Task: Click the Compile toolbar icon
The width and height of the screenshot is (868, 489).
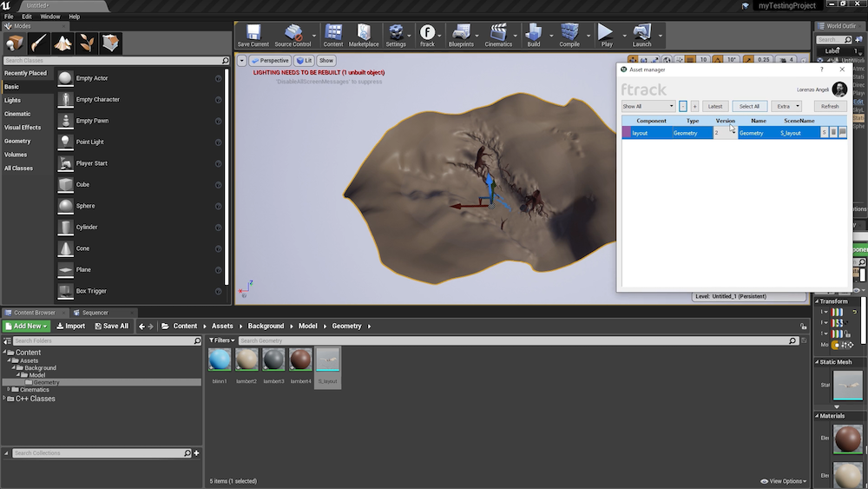Action: 569,36
